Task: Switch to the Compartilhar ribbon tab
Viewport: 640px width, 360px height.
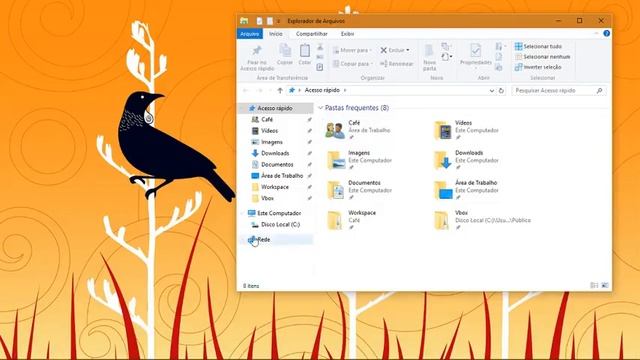Action: point(311,34)
